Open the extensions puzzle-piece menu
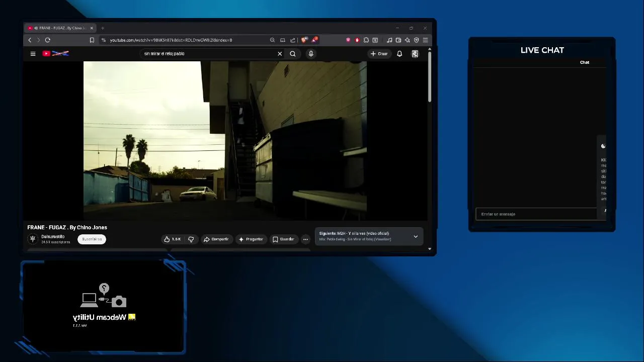Screen dimensions: 644x362 click(366, 40)
